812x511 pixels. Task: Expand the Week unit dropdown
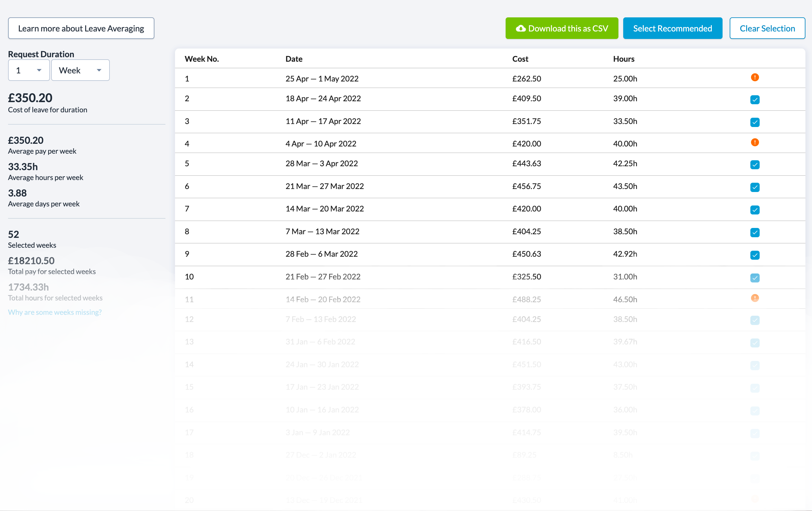click(80, 70)
